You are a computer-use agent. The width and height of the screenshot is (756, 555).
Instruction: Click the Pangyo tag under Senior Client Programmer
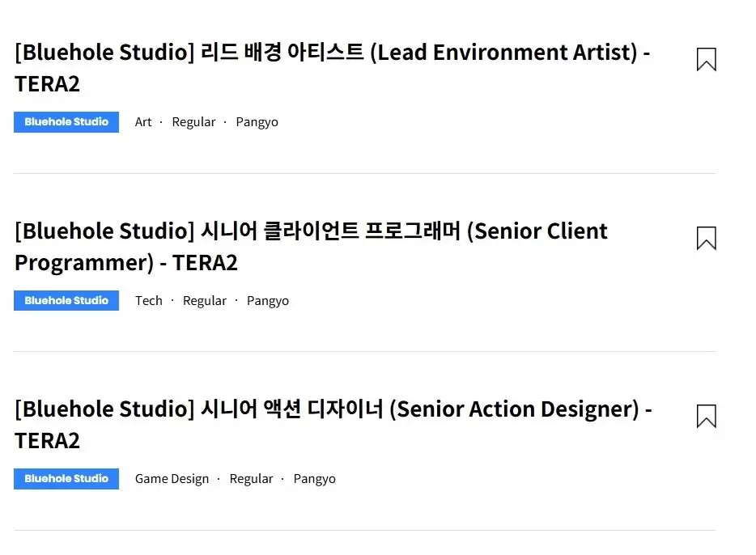[x=268, y=300]
